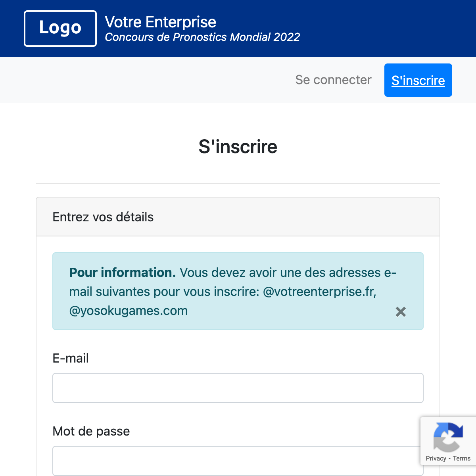Click the @yosokugames.com domain text
The image size is (476, 476).
129,311
